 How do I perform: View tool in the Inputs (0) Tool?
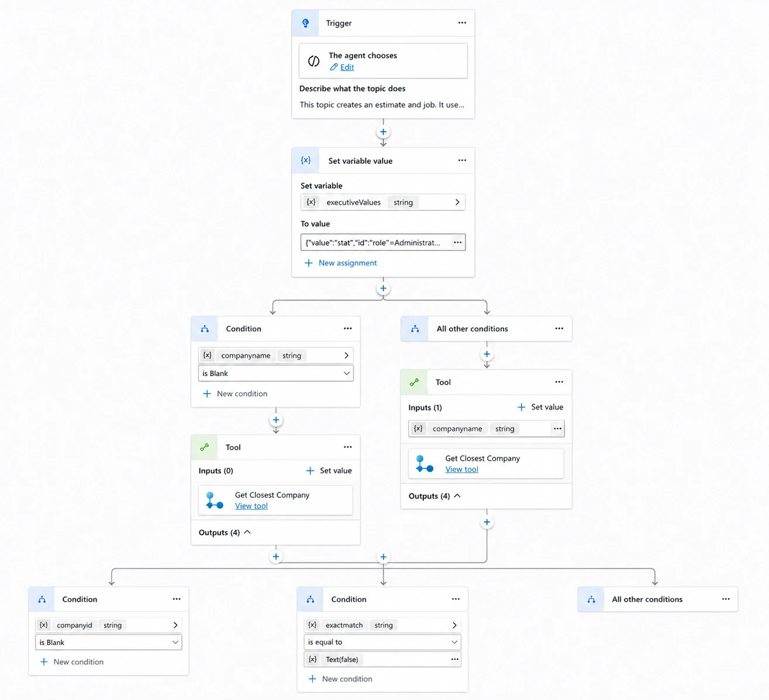point(251,506)
